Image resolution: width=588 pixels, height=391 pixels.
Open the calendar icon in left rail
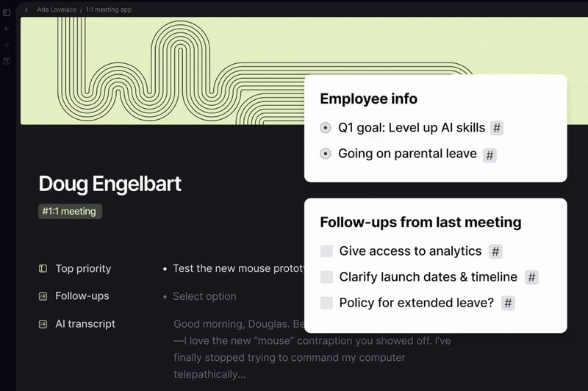point(7,61)
